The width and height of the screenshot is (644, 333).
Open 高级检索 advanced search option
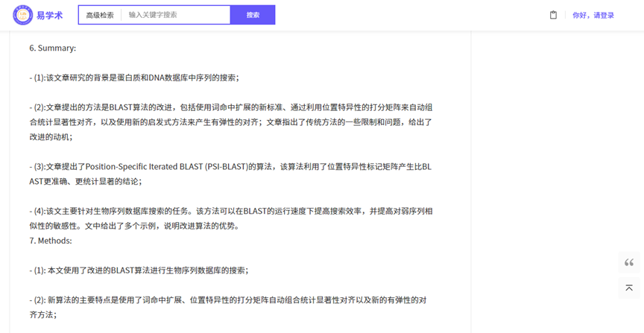pyautogui.click(x=100, y=15)
